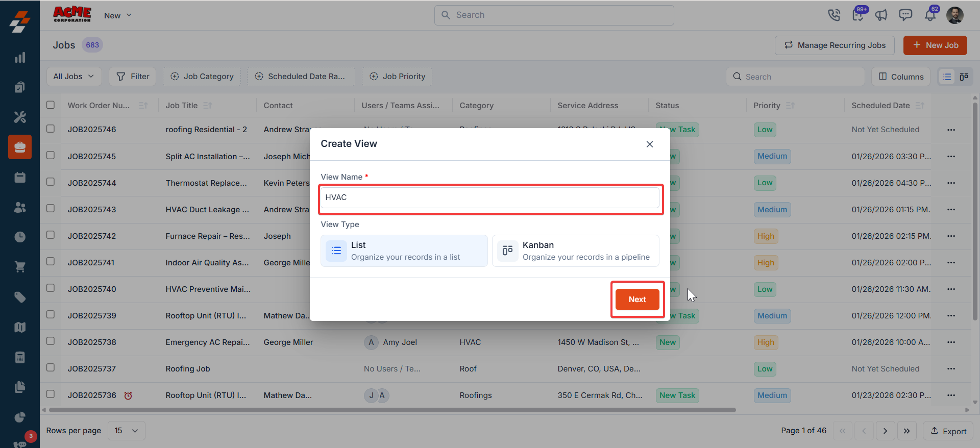Click the View Name input field
The image size is (980, 448).
tap(490, 197)
